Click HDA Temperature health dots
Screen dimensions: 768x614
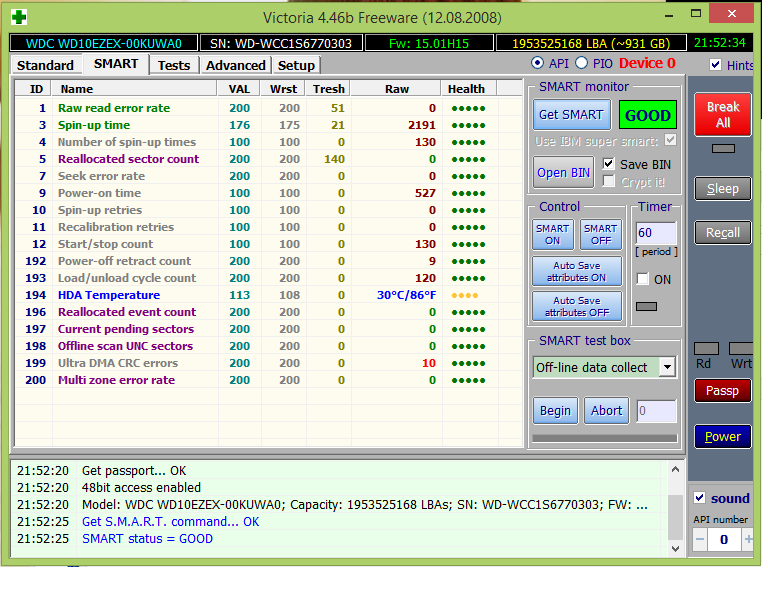[466, 295]
